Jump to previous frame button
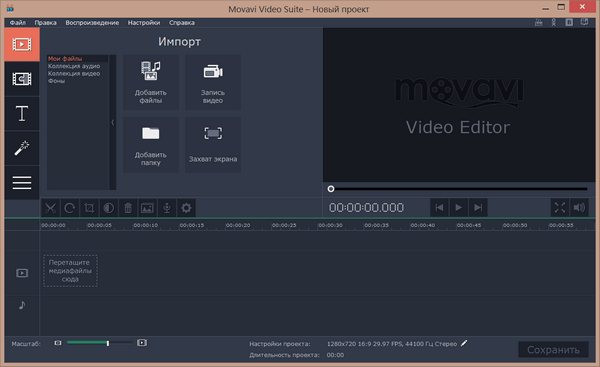The width and height of the screenshot is (600, 367). (x=439, y=207)
